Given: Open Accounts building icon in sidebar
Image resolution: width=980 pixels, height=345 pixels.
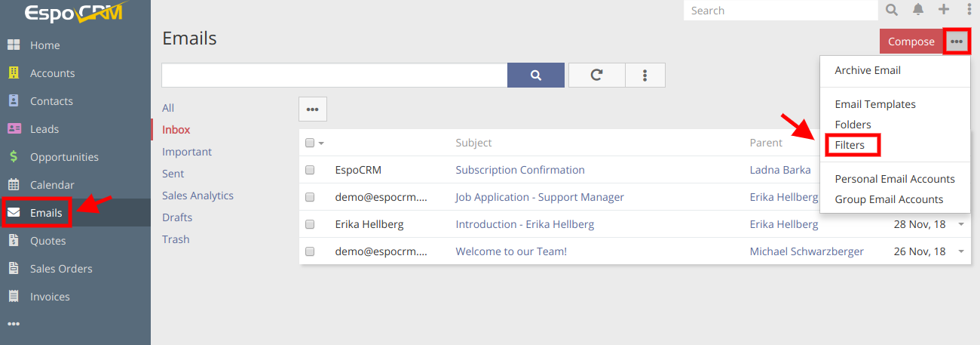Looking at the screenshot, I should tap(14, 73).
